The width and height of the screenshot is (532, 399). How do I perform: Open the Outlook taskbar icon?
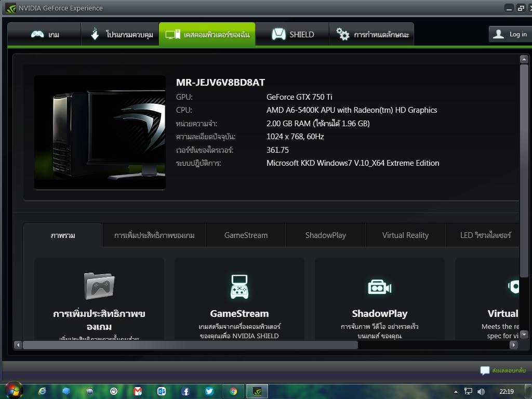162,391
